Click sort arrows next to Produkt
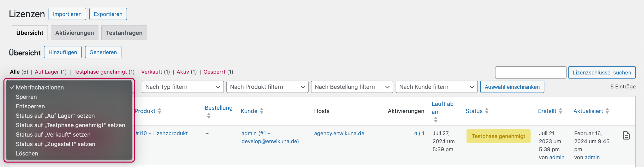Viewport: 644px width, 167px height. pyautogui.click(x=160, y=111)
